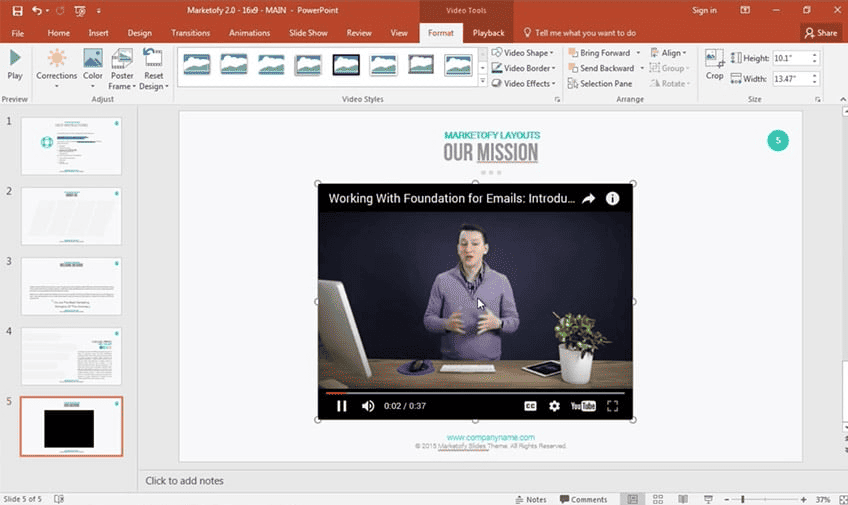Mute the video with the speaker icon

click(368, 406)
